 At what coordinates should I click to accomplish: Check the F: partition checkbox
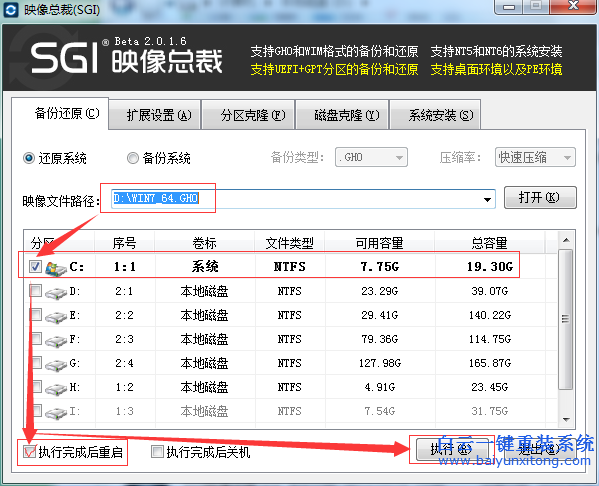coord(36,339)
